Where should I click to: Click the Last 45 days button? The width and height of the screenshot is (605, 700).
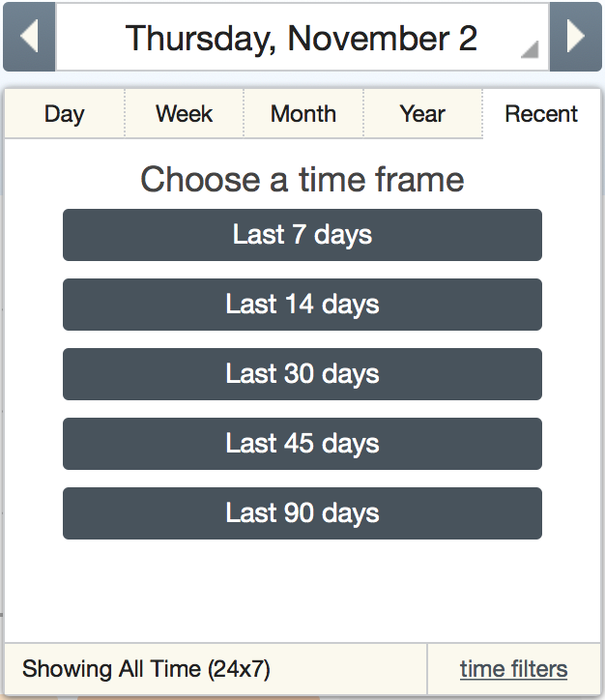[x=302, y=444]
